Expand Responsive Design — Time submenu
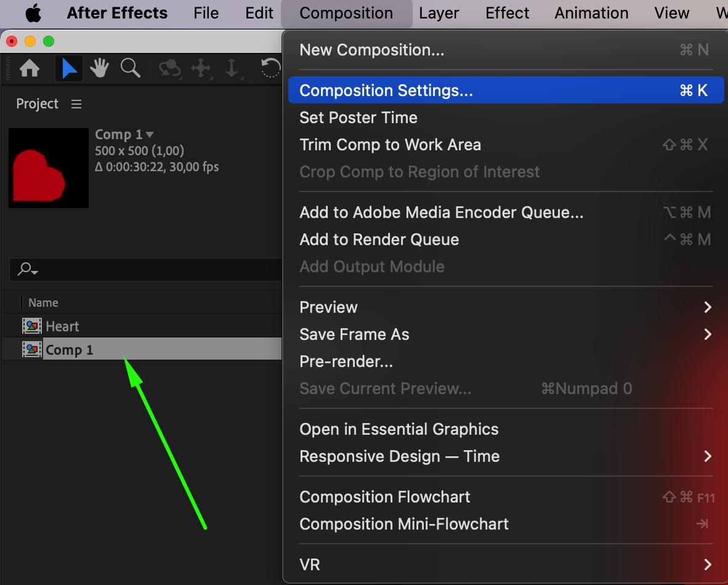This screenshot has width=728, height=585. point(707,456)
